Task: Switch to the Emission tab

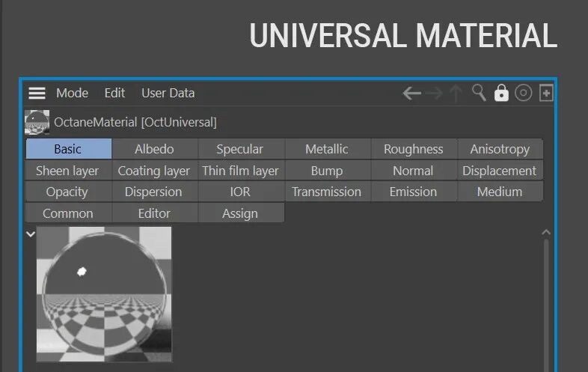Action: click(414, 192)
